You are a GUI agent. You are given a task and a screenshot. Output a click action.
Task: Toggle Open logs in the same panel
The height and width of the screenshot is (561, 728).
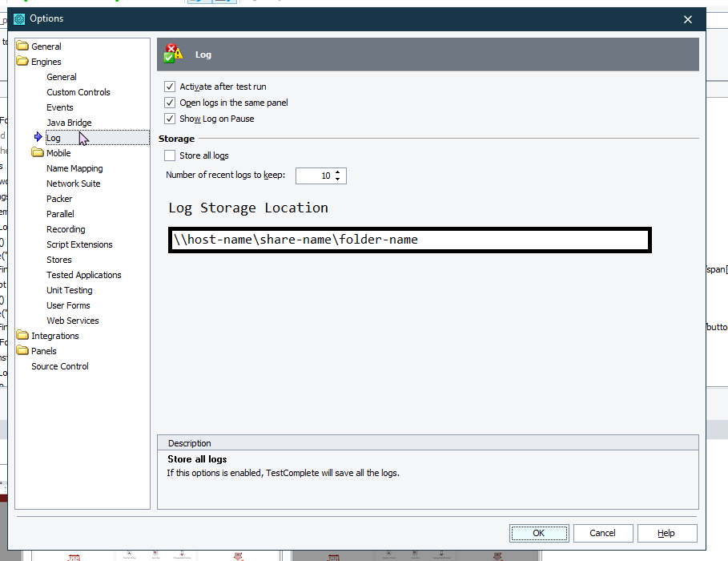[x=170, y=103]
